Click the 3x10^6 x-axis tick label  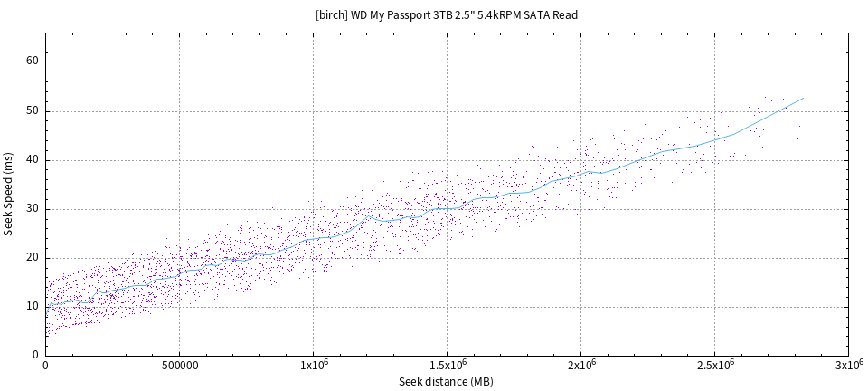tap(848, 366)
